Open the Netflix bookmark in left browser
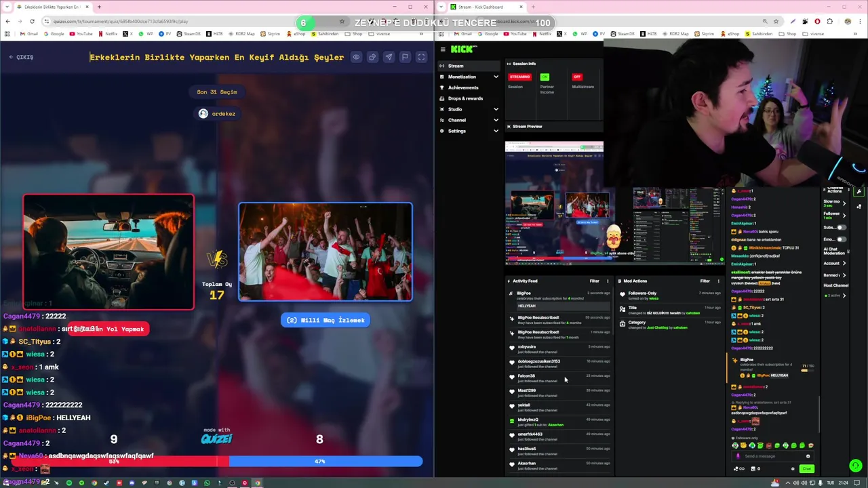This screenshot has height=488, width=868. (108, 34)
